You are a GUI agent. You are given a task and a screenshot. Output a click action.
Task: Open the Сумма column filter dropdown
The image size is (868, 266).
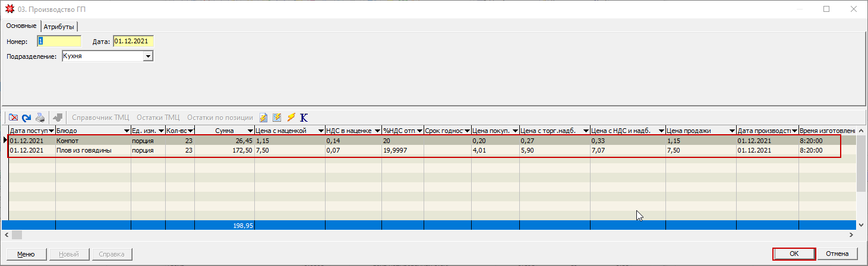250,131
